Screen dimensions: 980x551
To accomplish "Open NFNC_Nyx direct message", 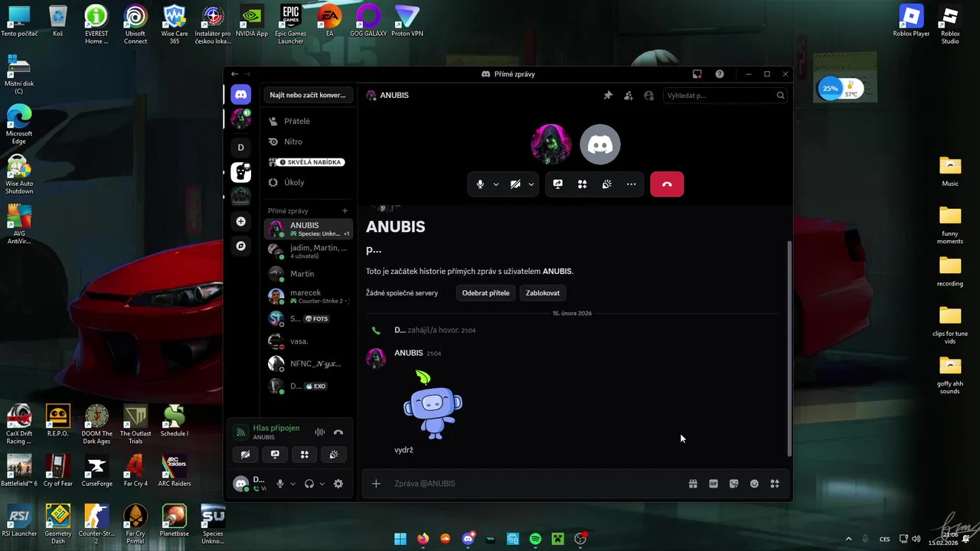I will pyautogui.click(x=309, y=364).
